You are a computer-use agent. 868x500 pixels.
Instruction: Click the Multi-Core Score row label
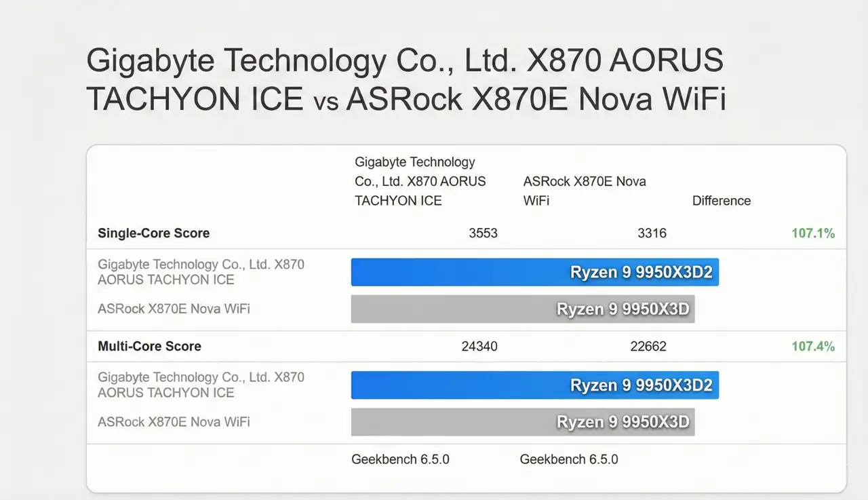point(150,346)
